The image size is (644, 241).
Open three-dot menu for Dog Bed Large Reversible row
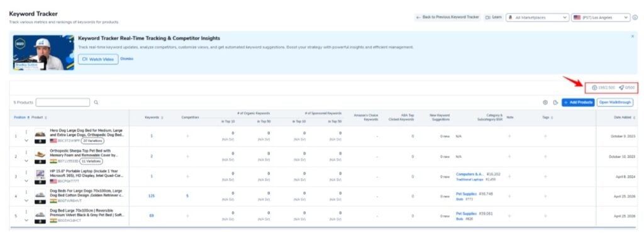click(x=26, y=212)
